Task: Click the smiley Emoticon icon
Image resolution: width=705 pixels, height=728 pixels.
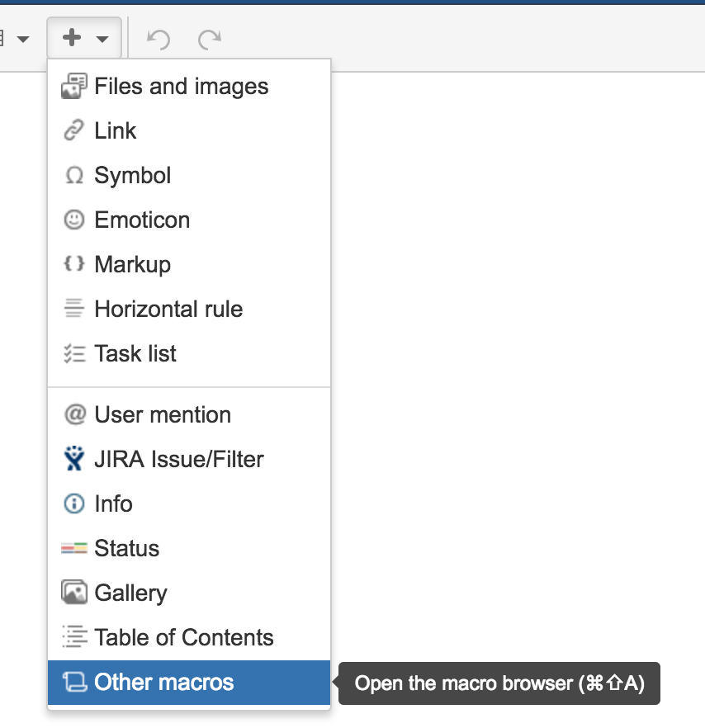Action: [x=73, y=220]
